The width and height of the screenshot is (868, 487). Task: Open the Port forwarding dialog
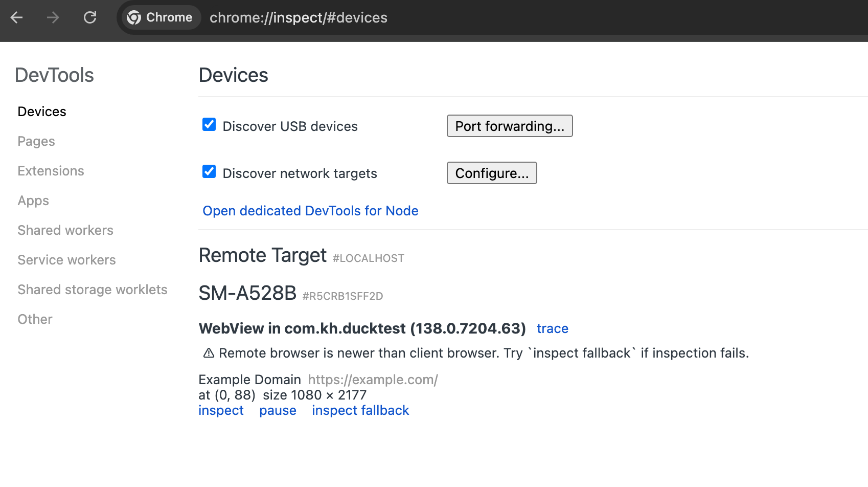pos(509,126)
